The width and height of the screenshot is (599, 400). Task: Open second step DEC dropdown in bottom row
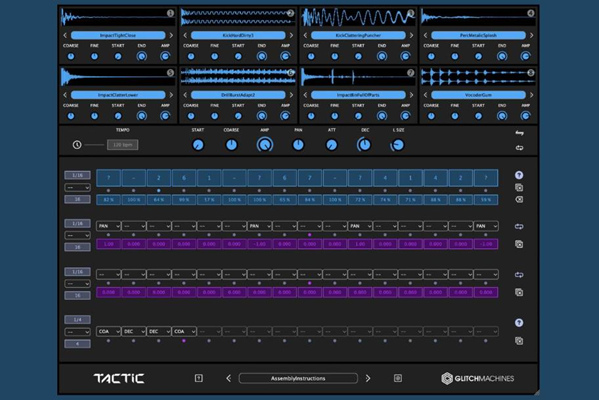tap(134, 331)
